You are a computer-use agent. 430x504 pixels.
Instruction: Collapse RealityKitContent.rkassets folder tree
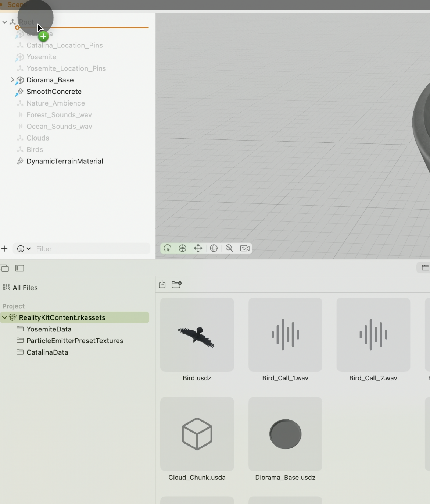click(x=4, y=317)
